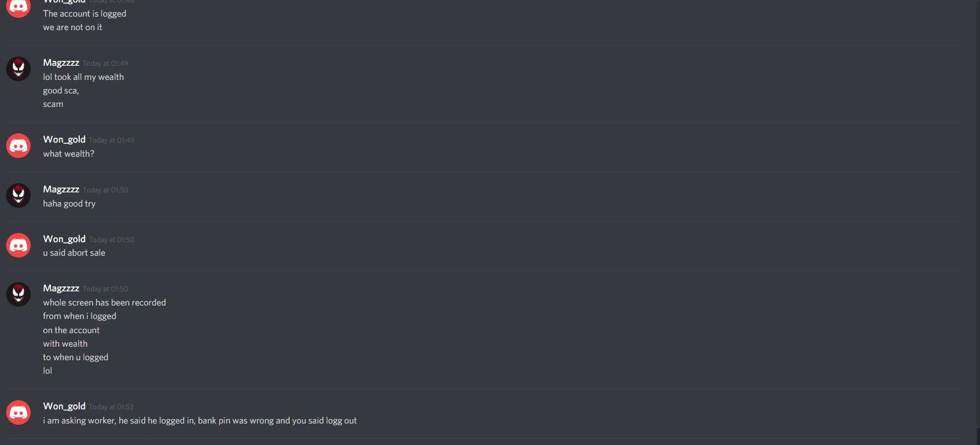Click Magzzzz avatar beside 'haha good try'
The width and height of the screenshot is (980, 445).
[x=18, y=195]
